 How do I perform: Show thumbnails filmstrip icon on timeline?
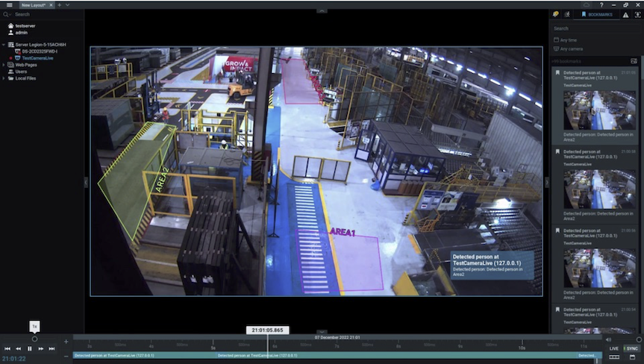(614, 357)
